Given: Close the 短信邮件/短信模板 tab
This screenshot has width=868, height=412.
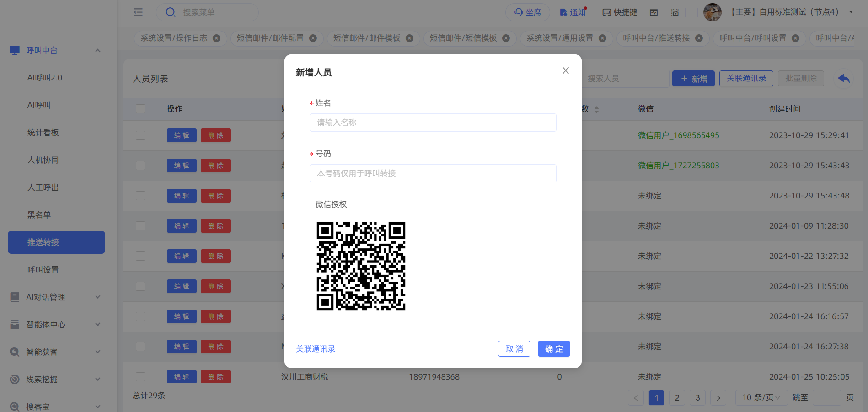Looking at the screenshot, I should click(506, 38).
